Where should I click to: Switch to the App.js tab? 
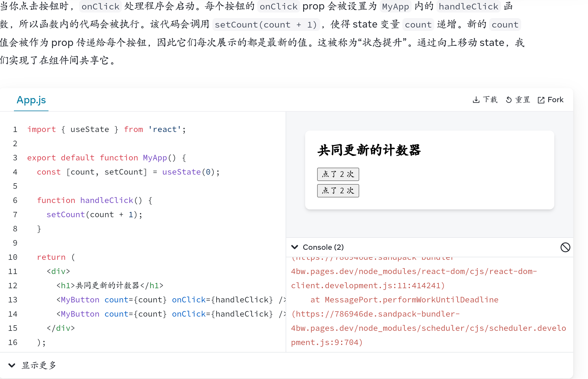click(31, 100)
